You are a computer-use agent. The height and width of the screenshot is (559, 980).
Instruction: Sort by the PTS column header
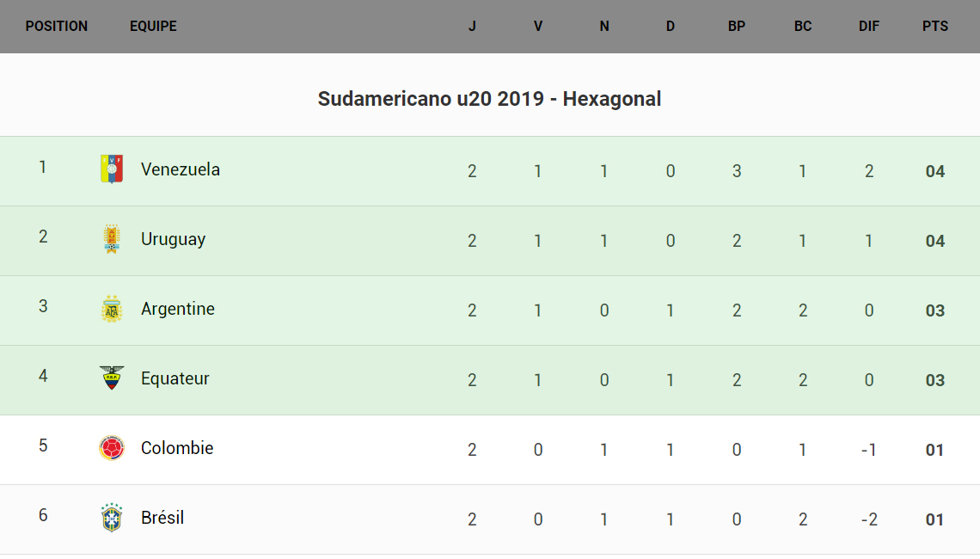click(x=935, y=26)
